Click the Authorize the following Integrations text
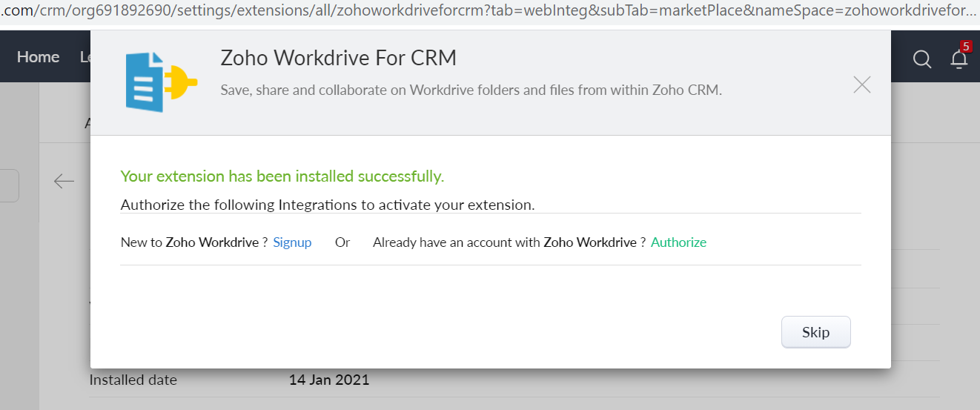Image resolution: width=980 pixels, height=410 pixels. pos(327,205)
